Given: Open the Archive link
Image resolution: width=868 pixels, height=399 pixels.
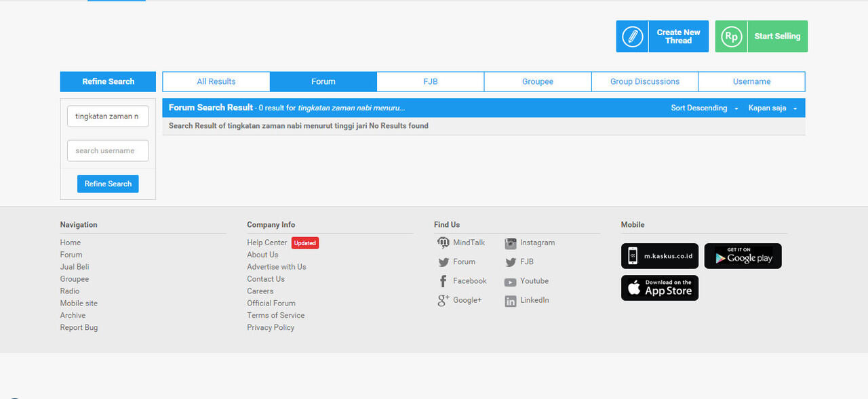Looking at the screenshot, I should pos(73,316).
